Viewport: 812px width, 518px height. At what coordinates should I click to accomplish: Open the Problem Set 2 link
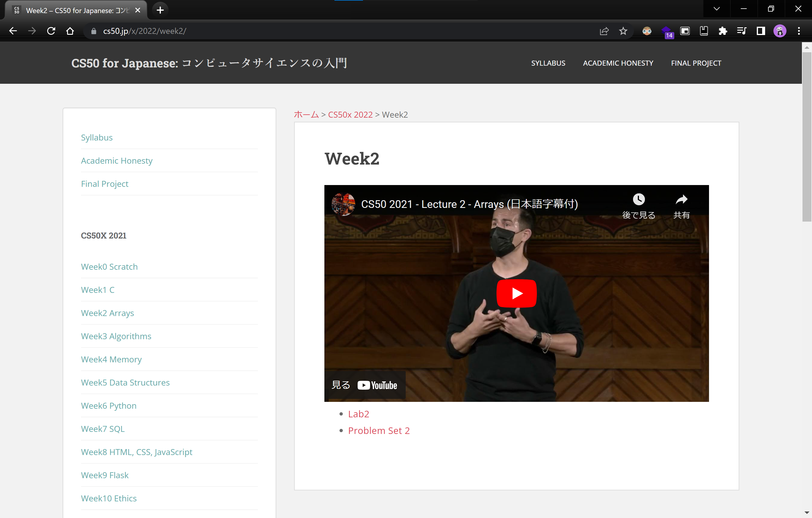pos(379,430)
